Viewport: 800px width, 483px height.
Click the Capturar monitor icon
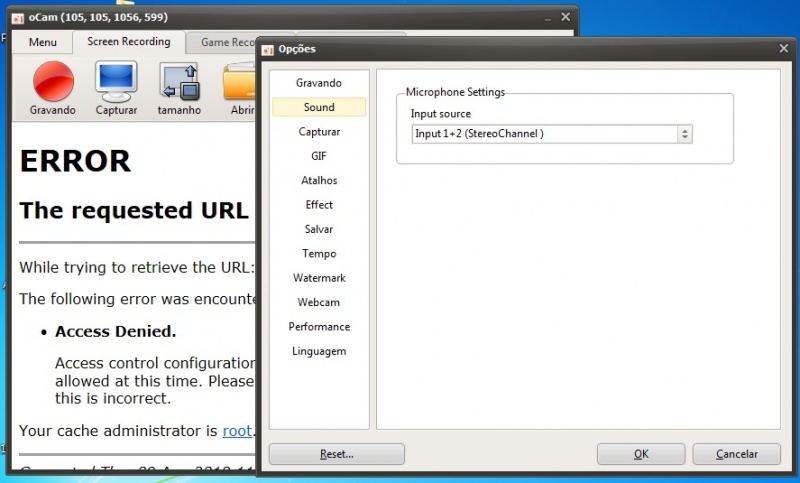(x=116, y=81)
